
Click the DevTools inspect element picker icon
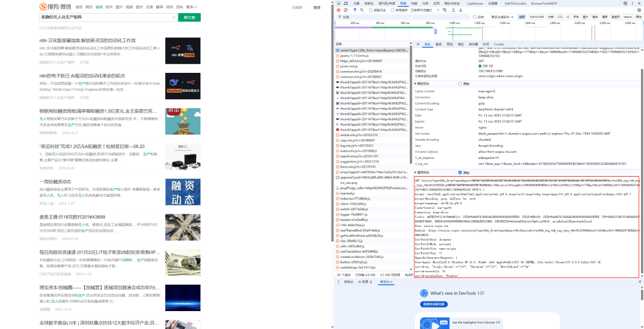[338, 3]
